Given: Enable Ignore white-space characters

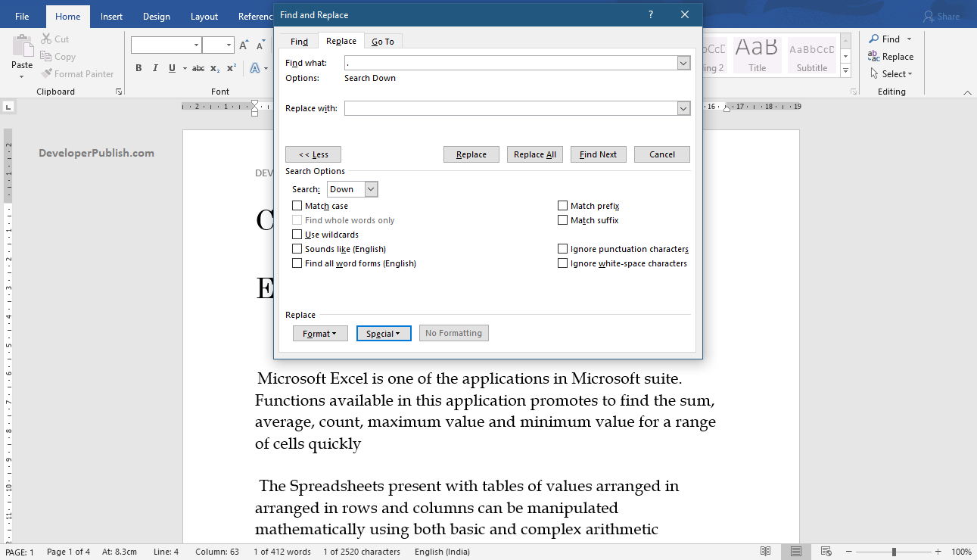Looking at the screenshot, I should (x=562, y=263).
